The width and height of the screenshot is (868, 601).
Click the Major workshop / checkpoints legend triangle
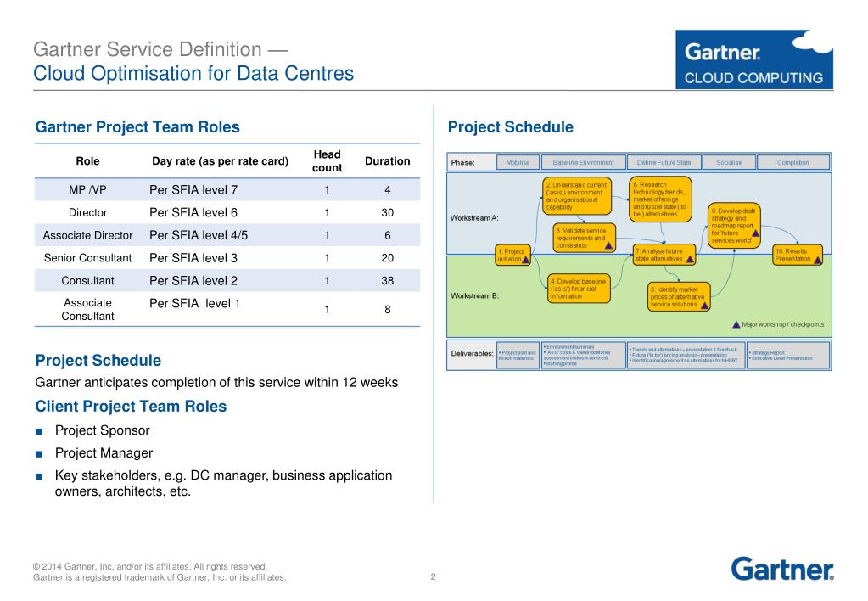pyautogui.click(x=736, y=324)
